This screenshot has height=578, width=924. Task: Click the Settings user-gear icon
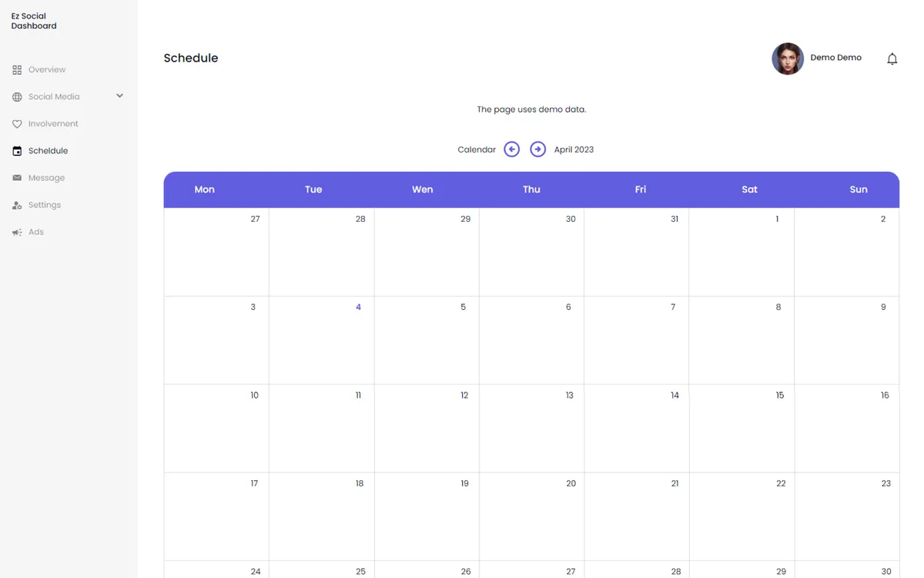17,205
